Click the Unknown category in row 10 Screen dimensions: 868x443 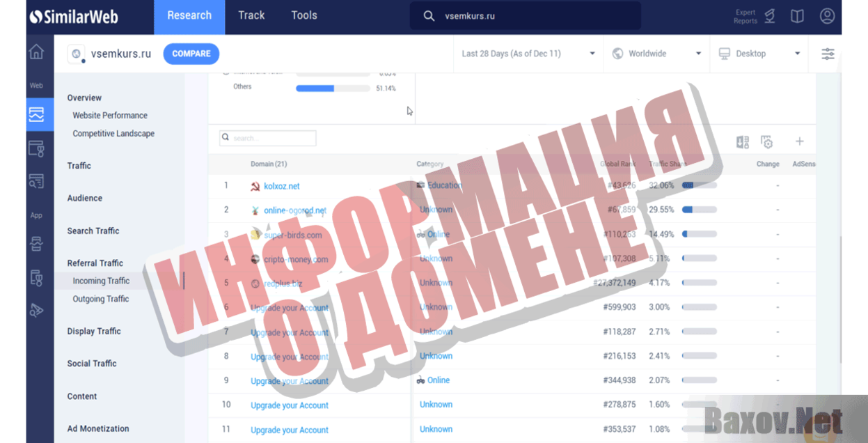coord(436,405)
